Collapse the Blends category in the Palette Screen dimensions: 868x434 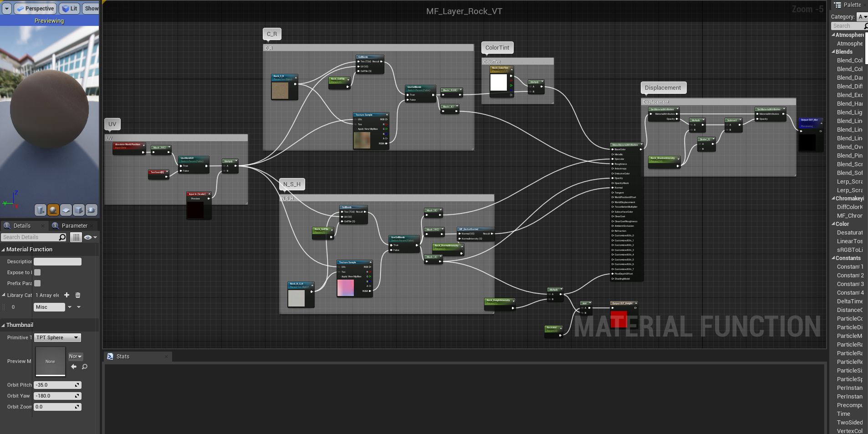pyautogui.click(x=833, y=52)
